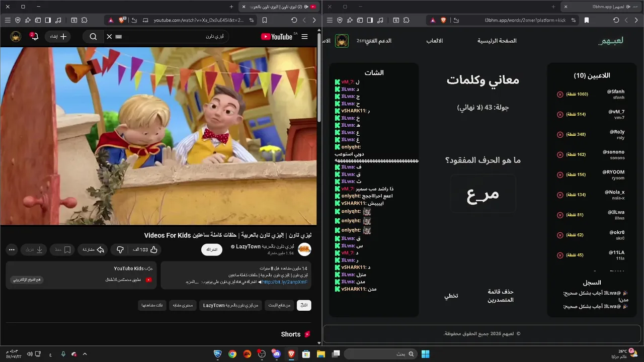The width and height of the screenshot is (644, 362).
Task: Save video to a playlist
Action: pyautogui.click(x=63, y=249)
